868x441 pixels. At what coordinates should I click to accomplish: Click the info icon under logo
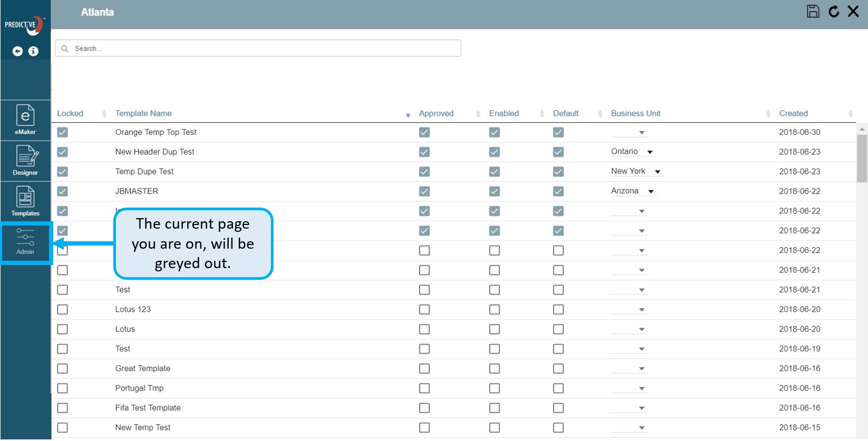tap(33, 51)
